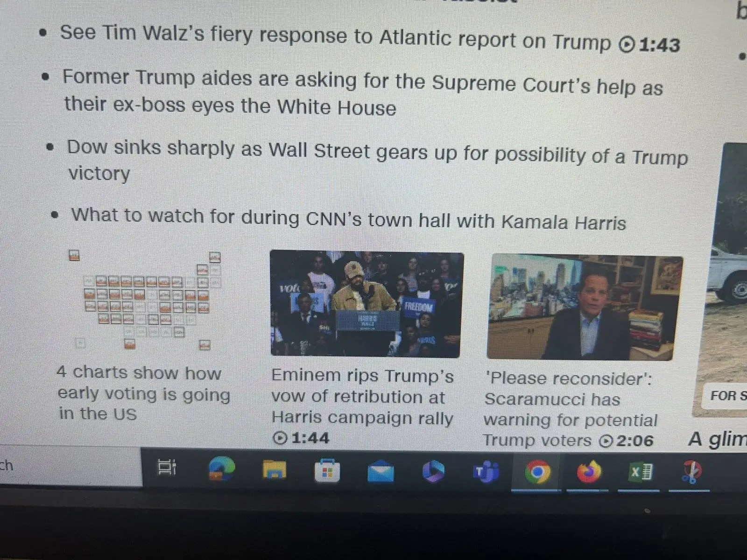The width and height of the screenshot is (747, 560).
Task: Open the Mail app icon
Action: (380, 471)
